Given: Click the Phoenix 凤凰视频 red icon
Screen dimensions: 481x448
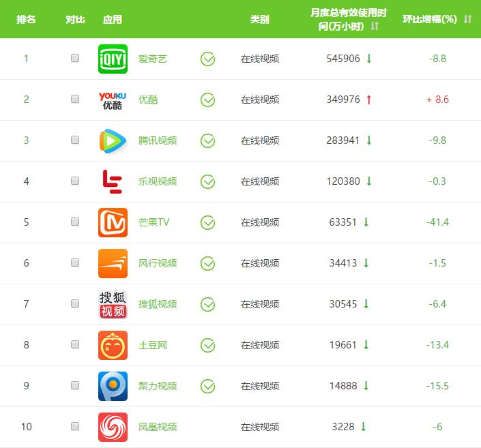Looking at the screenshot, I should 113,427.
